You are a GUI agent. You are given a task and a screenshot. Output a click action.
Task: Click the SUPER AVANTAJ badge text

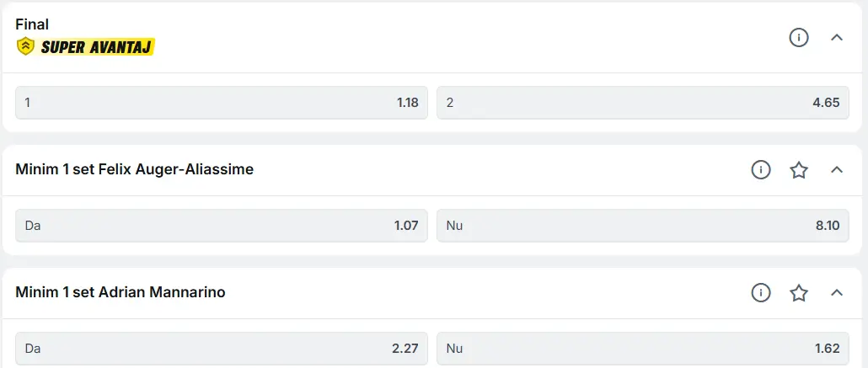94,47
